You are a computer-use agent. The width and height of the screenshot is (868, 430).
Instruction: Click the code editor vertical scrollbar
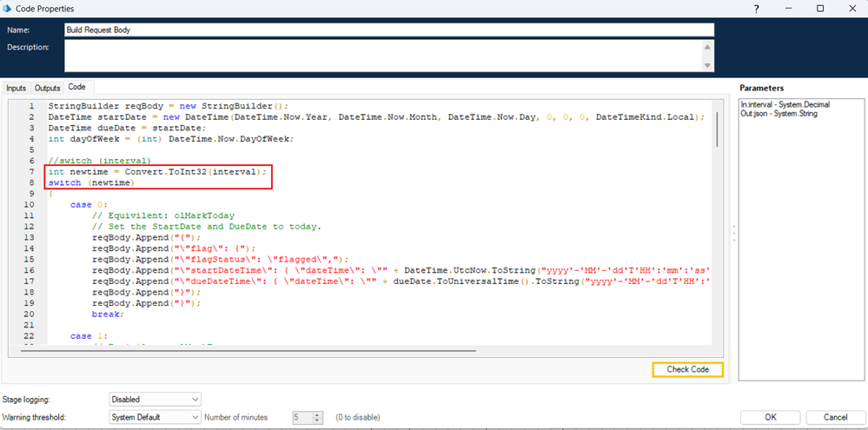pos(717,129)
